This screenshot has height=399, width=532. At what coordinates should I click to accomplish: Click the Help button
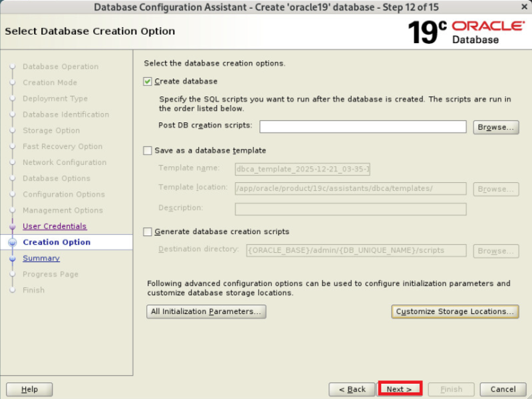point(29,389)
